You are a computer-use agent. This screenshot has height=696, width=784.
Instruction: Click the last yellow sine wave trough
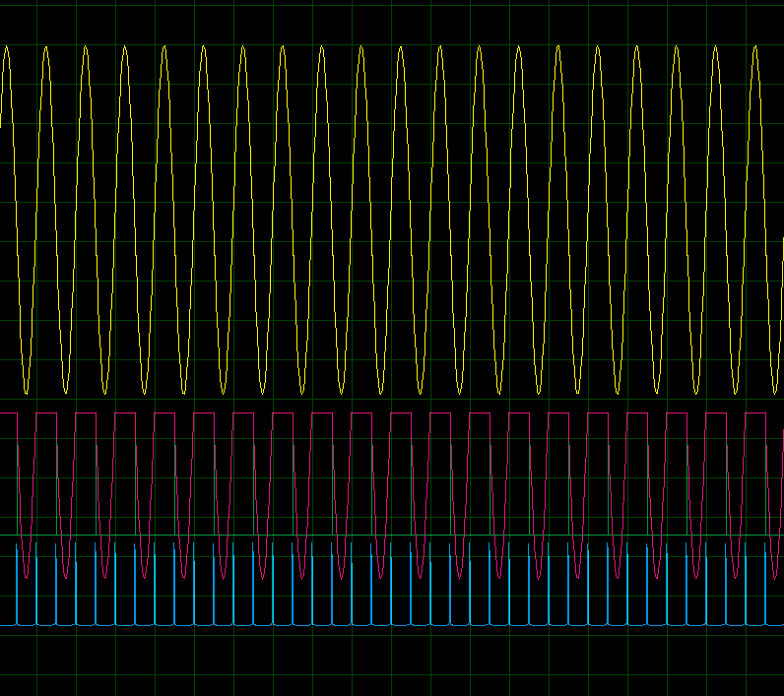coord(775,392)
